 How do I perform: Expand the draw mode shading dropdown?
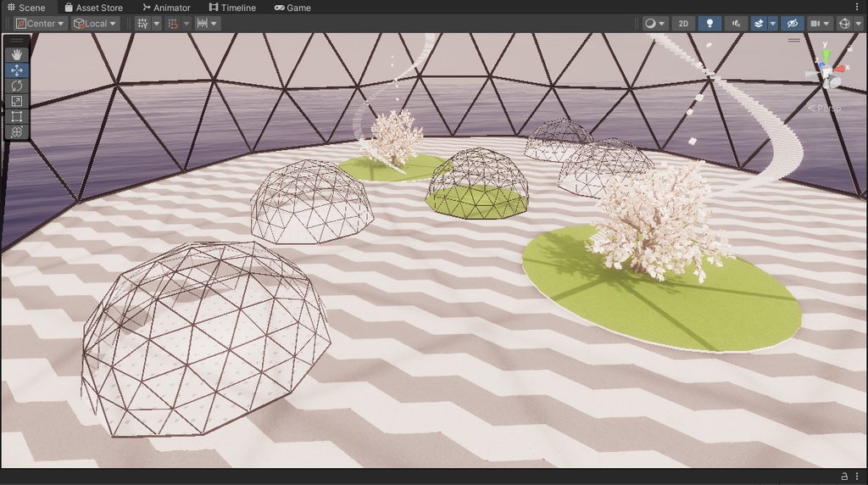click(655, 23)
